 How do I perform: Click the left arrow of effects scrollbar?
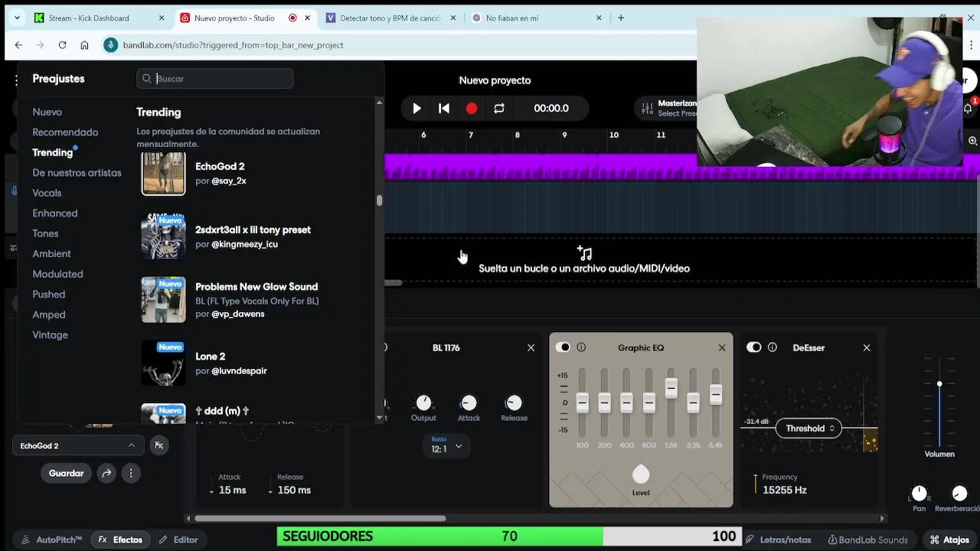[189, 518]
